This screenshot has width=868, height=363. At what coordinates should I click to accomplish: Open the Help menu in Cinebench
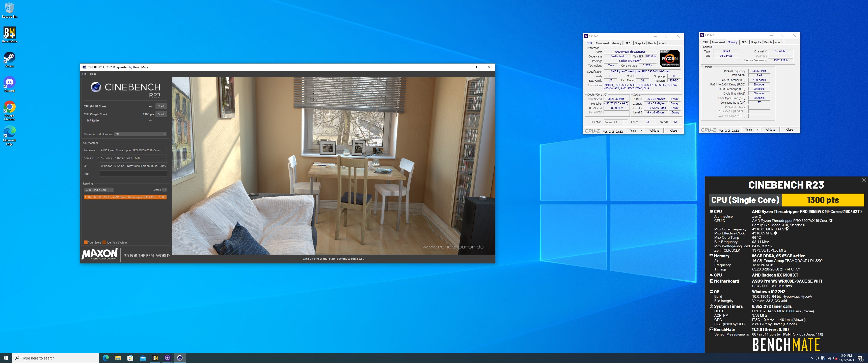click(93, 74)
